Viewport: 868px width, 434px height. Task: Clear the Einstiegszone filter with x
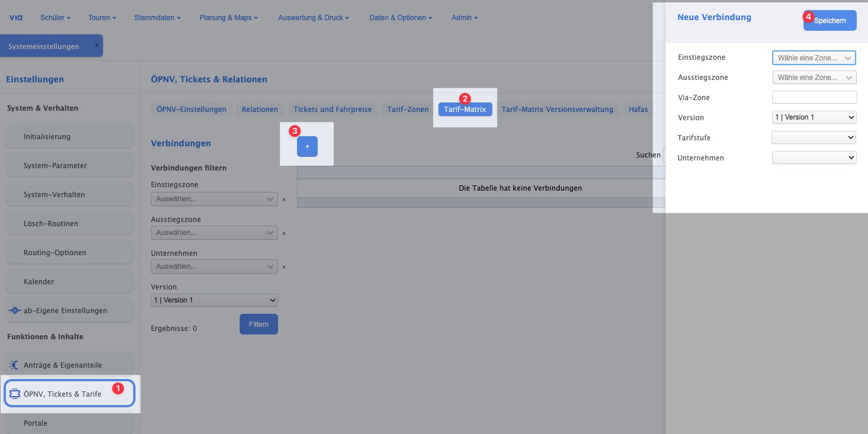click(284, 200)
